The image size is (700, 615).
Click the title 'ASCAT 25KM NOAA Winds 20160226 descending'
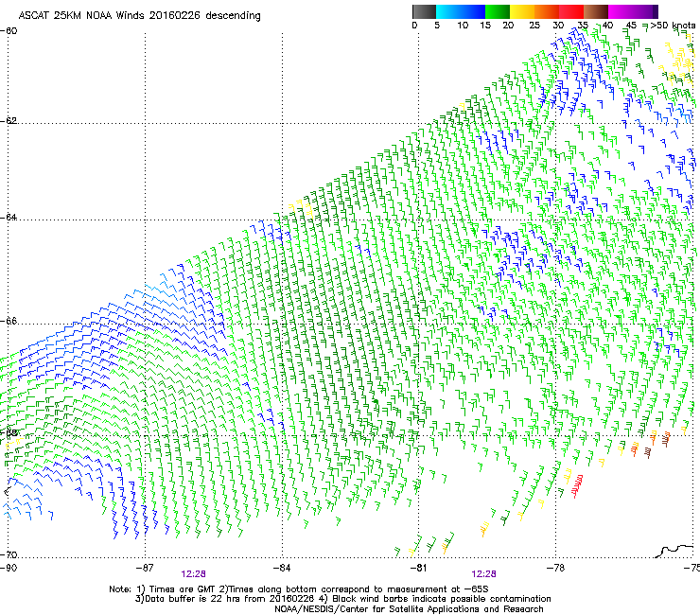point(139,15)
